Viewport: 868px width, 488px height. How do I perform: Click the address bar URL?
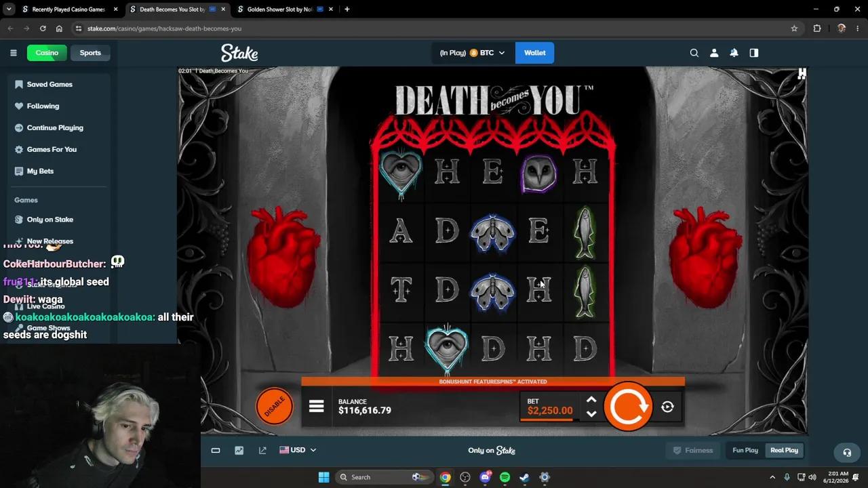click(x=164, y=28)
